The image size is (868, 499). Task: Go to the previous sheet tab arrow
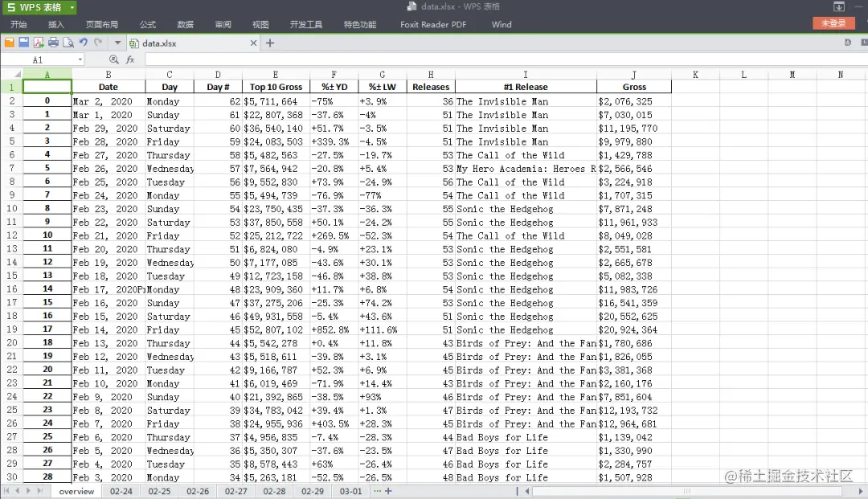click(17, 491)
